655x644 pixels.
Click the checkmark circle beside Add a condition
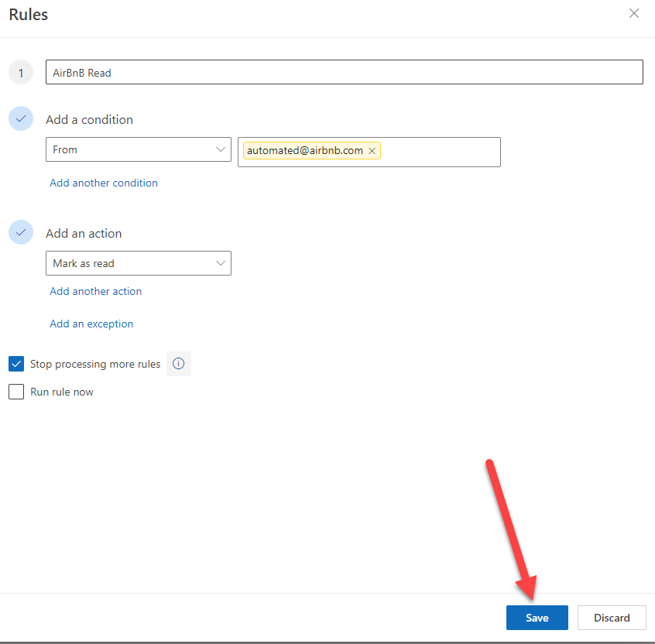tap(22, 119)
